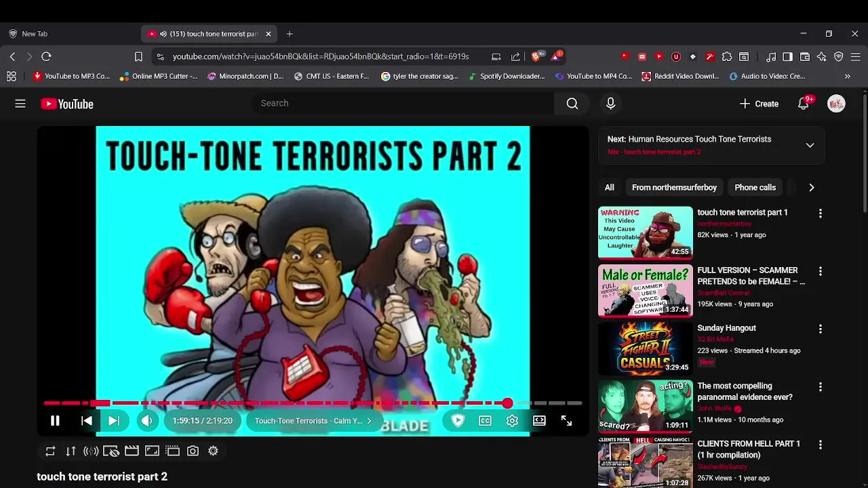Click the reverse playlist arrows icon
Image resolution: width=868 pixels, height=488 pixels.
71,451
